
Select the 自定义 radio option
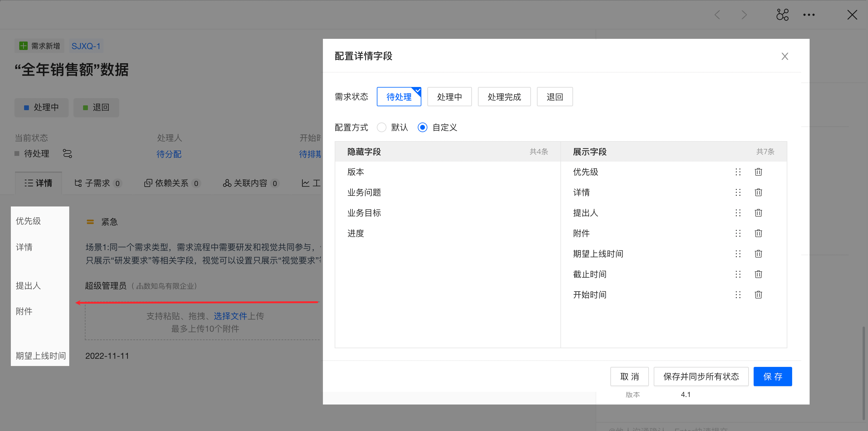[423, 127]
